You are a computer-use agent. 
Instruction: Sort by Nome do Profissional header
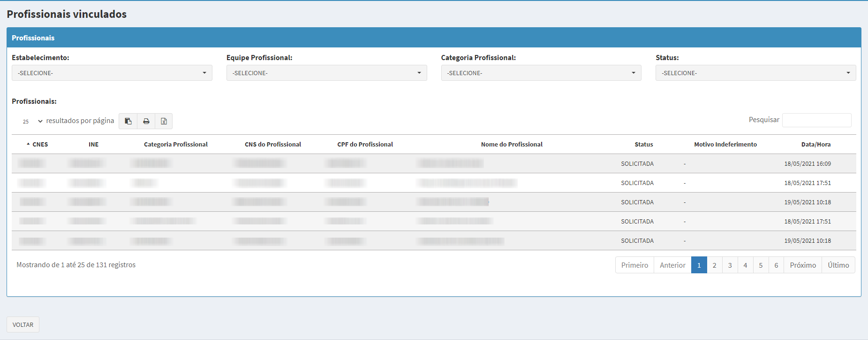point(512,144)
